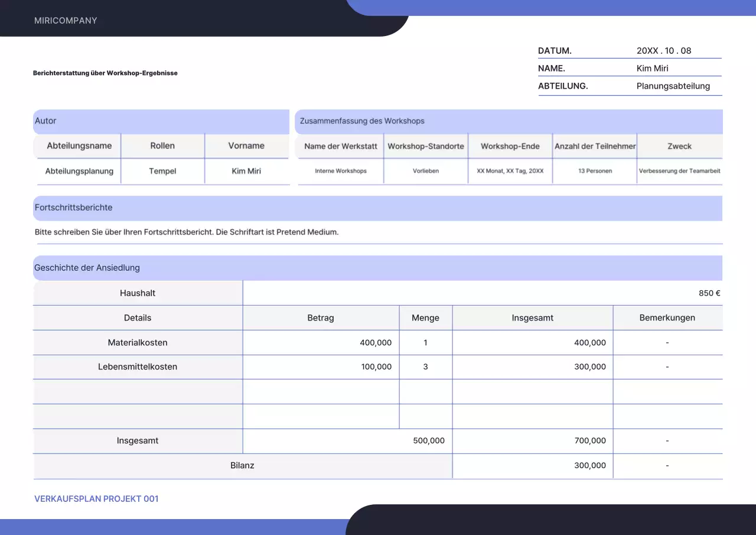Click the title Berichterstattung über Workshop-Ergebnisse
This screenshot has height=535, width=756.
click(105, 73)
